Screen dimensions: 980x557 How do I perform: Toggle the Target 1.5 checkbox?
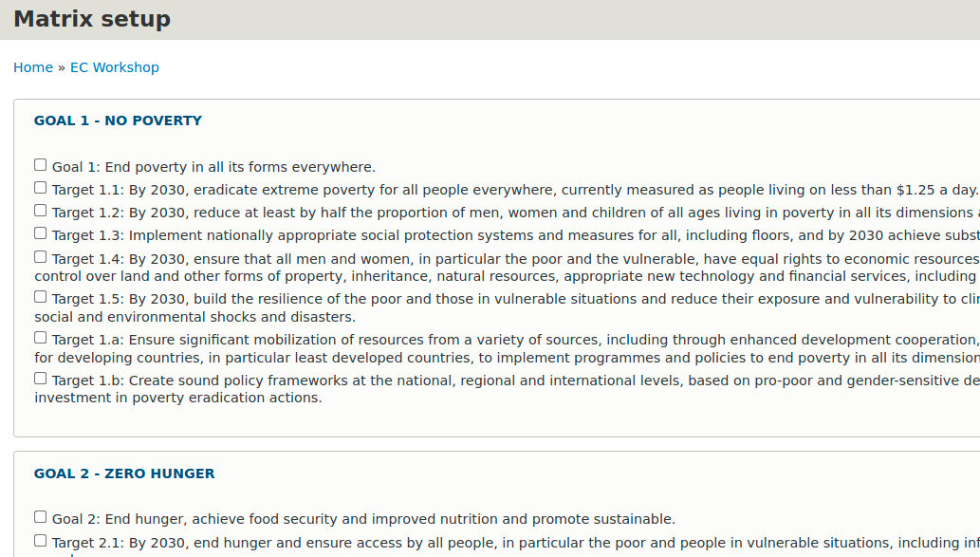[41, 297]
